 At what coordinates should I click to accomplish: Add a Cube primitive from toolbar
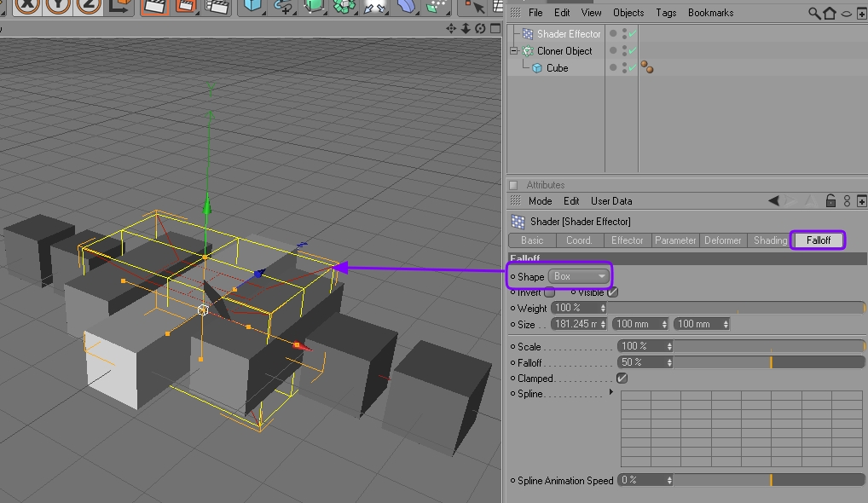point(253,6)
